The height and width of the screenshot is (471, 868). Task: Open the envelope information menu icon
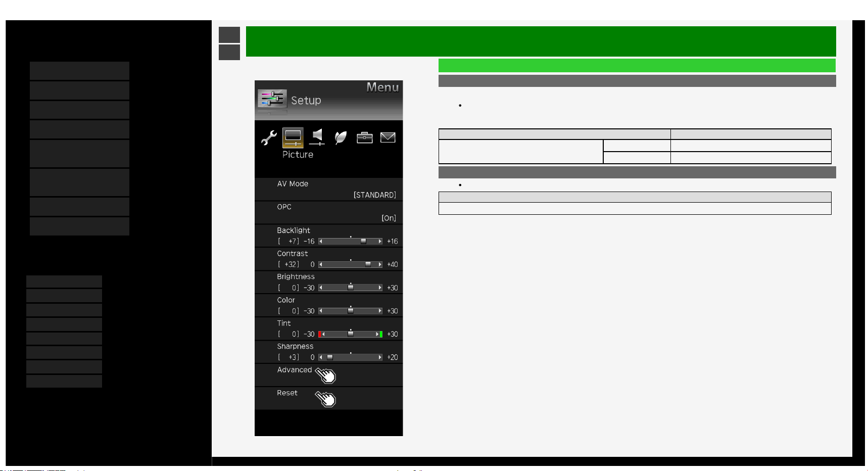pos(388,137)
